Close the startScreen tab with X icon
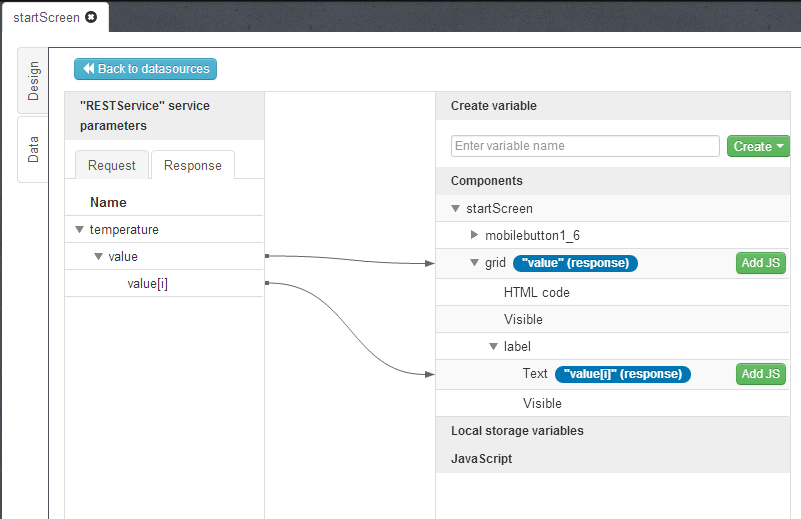 [x=92, y=18]
